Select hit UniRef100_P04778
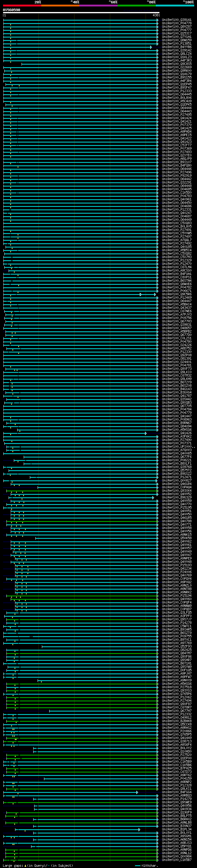 tap(176, 23)
